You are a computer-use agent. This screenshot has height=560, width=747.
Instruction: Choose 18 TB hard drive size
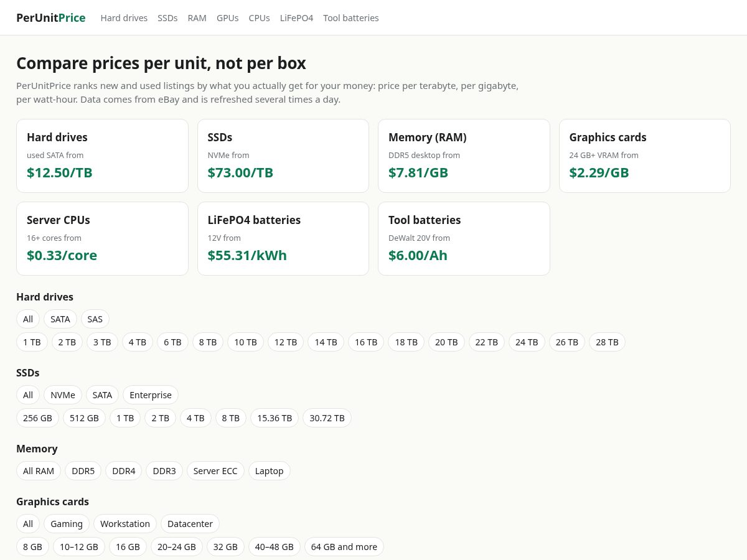[406, 342]
